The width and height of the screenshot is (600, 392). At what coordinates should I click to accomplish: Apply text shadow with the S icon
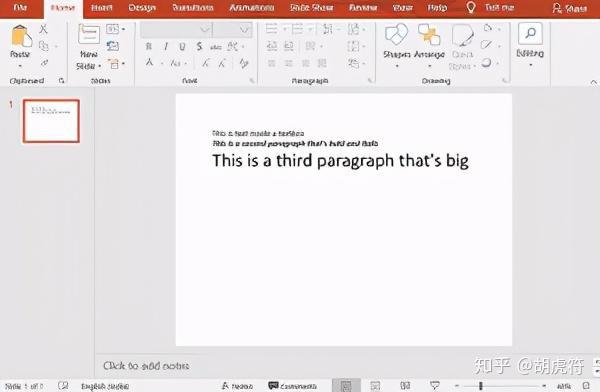[x=199, y=47]
